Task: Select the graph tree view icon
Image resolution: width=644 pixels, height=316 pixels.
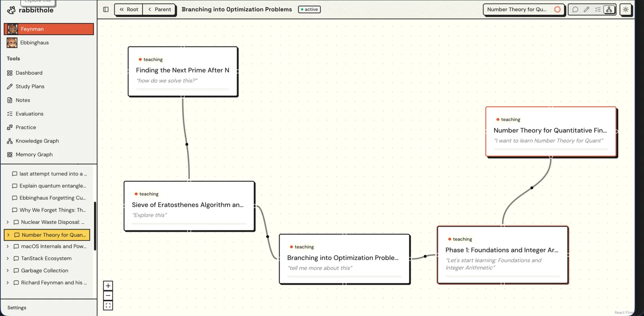Action: (609, 9)
